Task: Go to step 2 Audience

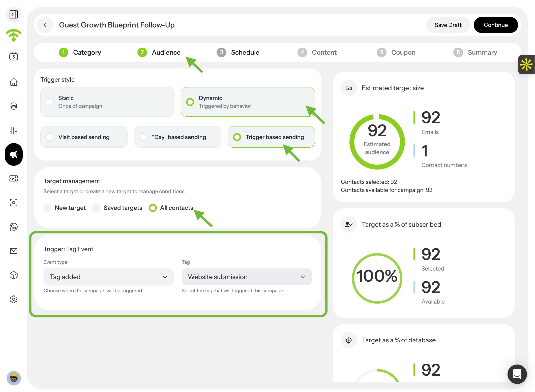Action: click(x=159, y=52)
